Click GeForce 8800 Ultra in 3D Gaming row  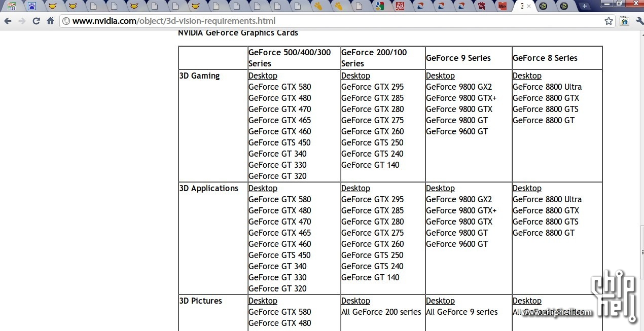pyautogui.click(x=547, y=87)
